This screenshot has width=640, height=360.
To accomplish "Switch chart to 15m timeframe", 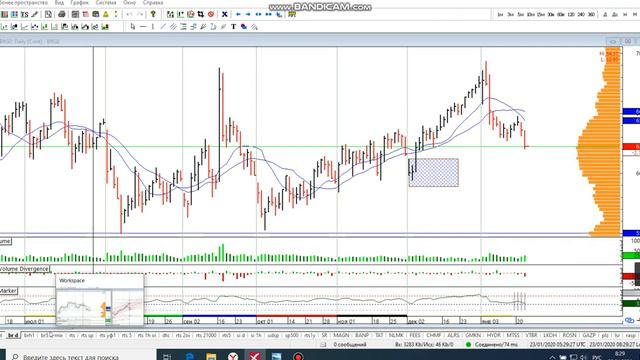I will click(x=541, y=14).
